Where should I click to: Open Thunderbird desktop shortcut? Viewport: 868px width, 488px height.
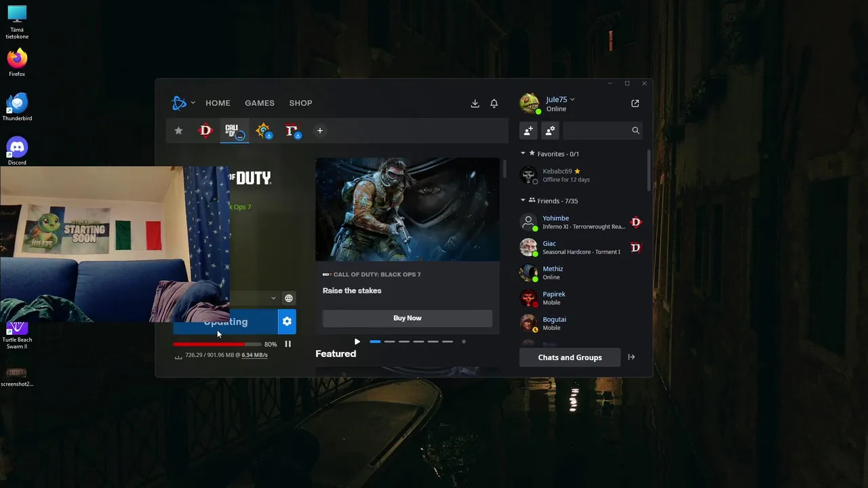[17, 107]
